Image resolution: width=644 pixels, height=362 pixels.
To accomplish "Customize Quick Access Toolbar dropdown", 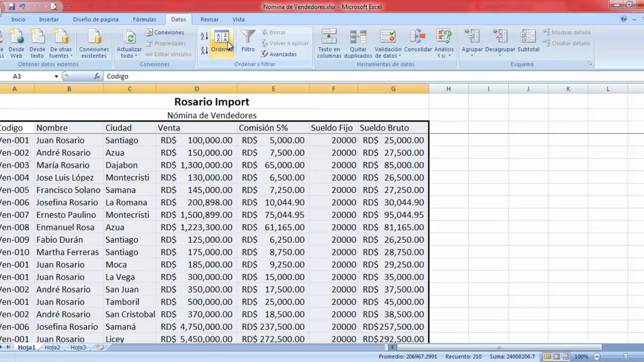I will (x=69, y=7).
